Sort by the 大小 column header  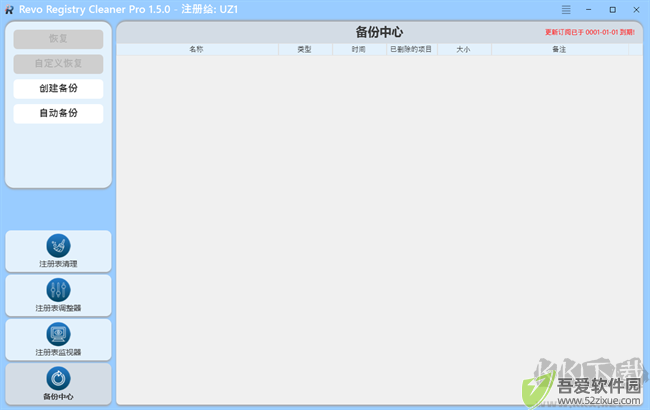[x=464, y=49]
